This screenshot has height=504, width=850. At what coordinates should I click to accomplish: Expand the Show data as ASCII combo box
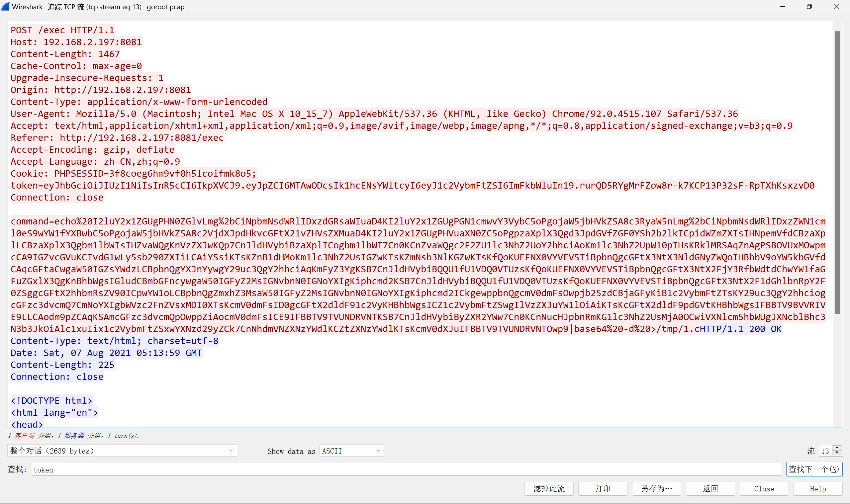click(351, 451)
